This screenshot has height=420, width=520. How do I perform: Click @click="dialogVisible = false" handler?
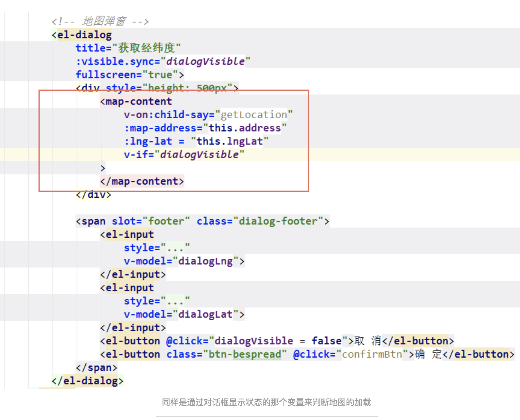pos(257,341)
